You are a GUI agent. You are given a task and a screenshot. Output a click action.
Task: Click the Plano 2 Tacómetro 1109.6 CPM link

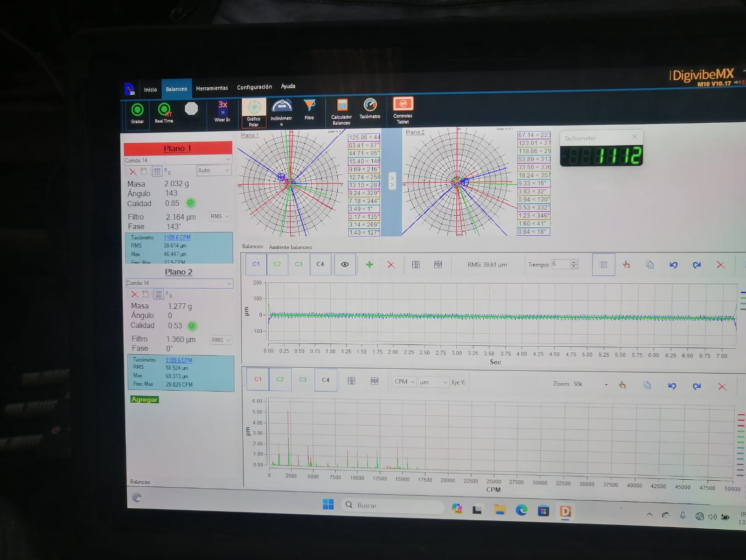pyautogui.click(x=179, y=360)
